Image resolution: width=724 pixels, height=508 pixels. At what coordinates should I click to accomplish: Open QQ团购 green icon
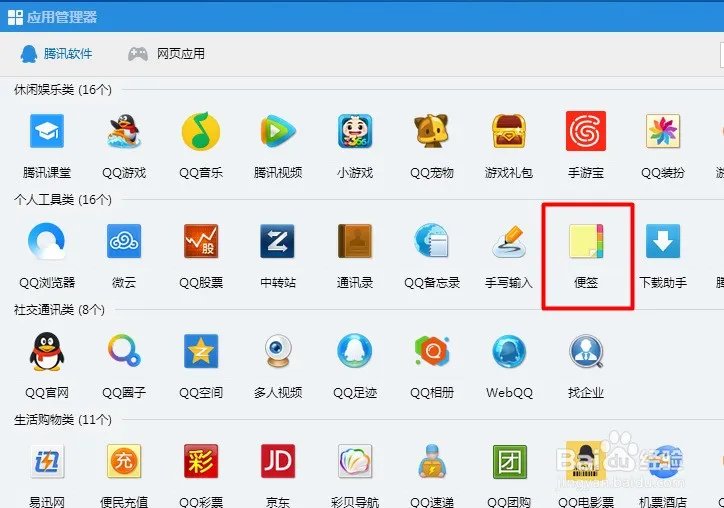(x=508, y=461)
